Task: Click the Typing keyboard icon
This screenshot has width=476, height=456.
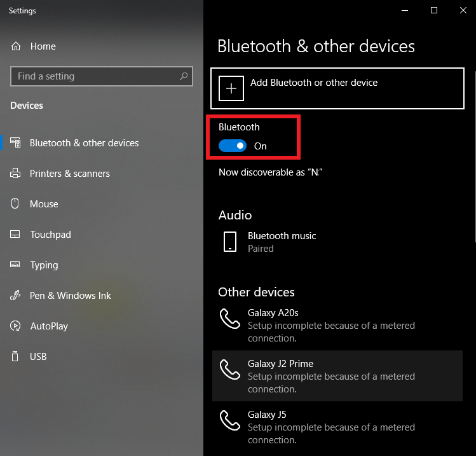Action: coord(15,265)
